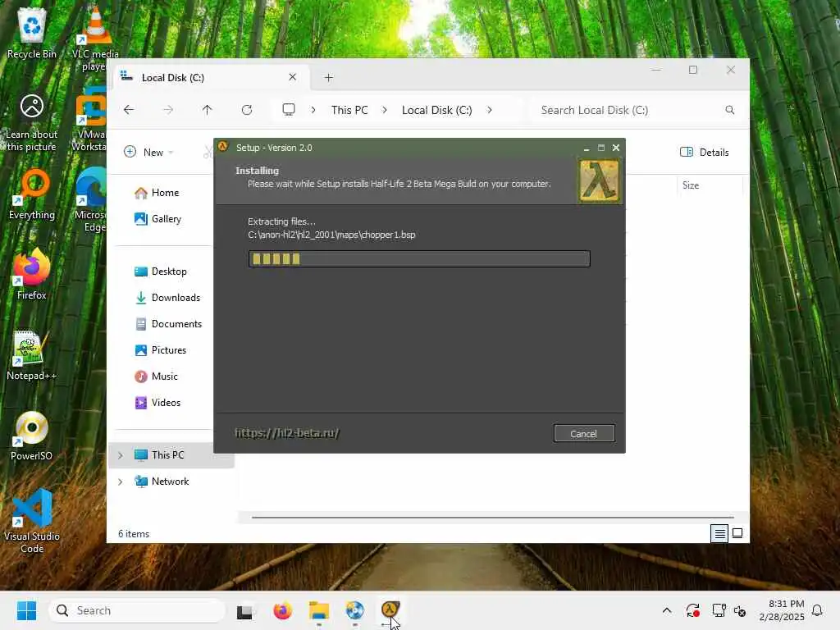The height and width of the screenshot is (630, 840).
Task: Expand chevron after Local Disk (C:) breadcrumb
Action: pyautogui.click(x=490, y=110)
